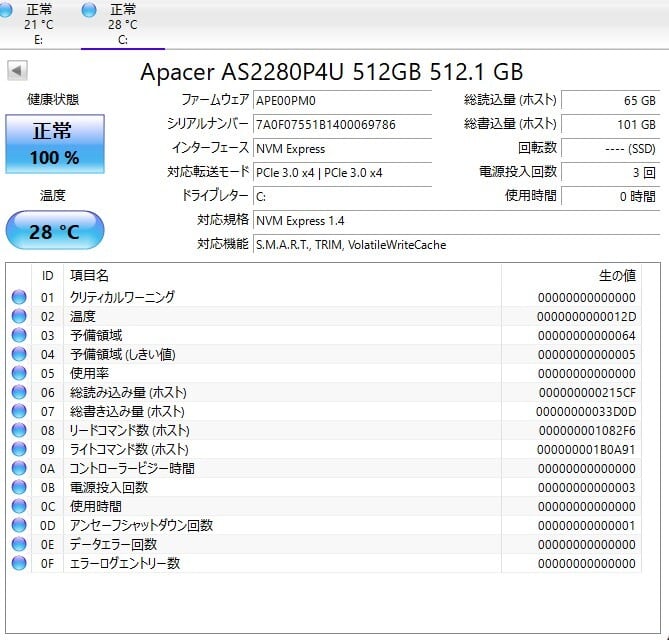Click the status orb for エラーログエントリー数
This screenshot has height=640, width=669.
pyautogui.click(x=19, y=563)
